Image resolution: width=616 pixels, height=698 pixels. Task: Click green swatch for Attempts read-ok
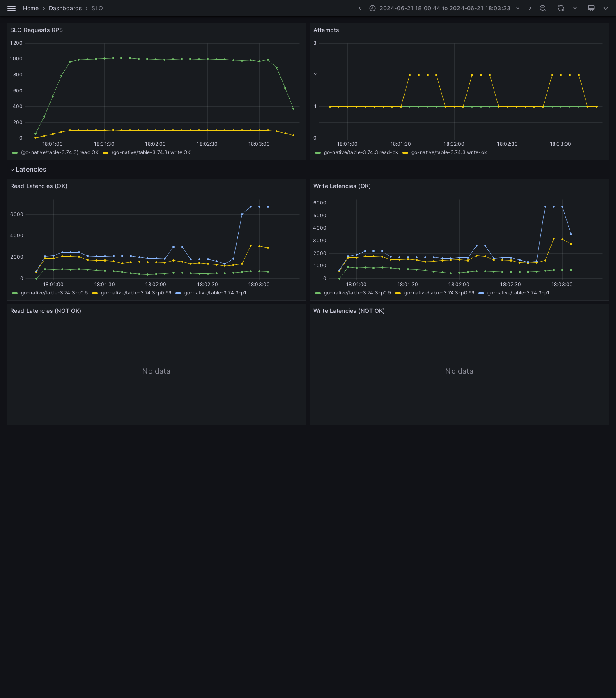click(x=318, y=153)
